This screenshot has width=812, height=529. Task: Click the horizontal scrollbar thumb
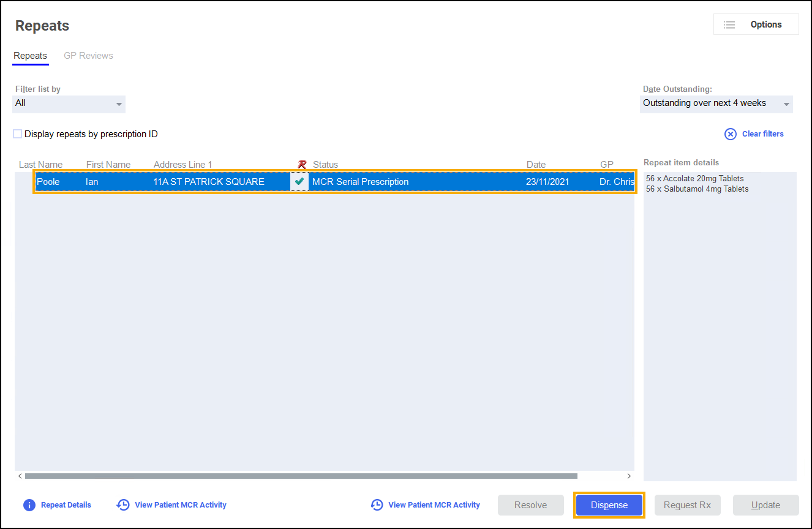(x=300, y=476)
